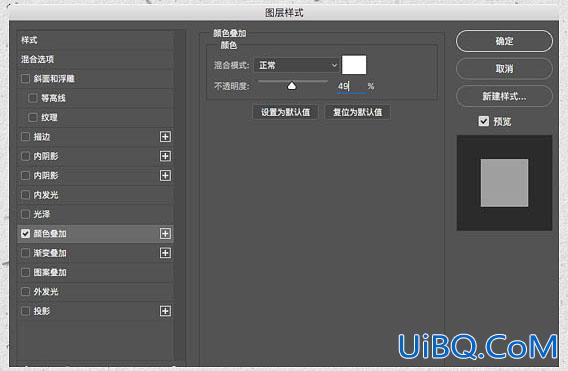Check the 光泽 effect box
This screenshot has height=371, width=568.
(x=25, y=214)
